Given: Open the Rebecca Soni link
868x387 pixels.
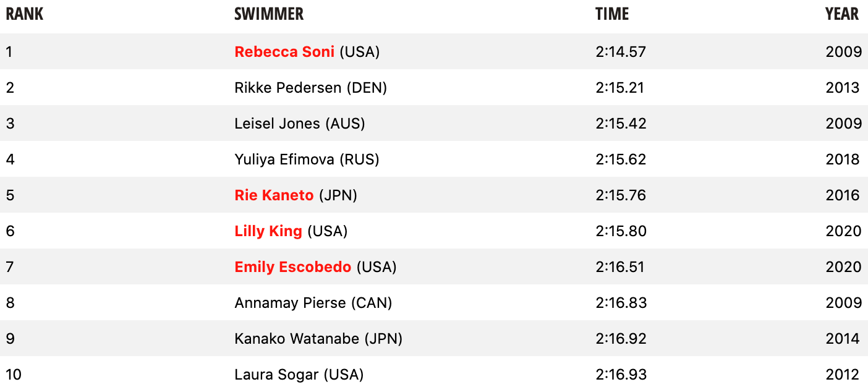Looking at the screenshot, I should pos(284,52).
